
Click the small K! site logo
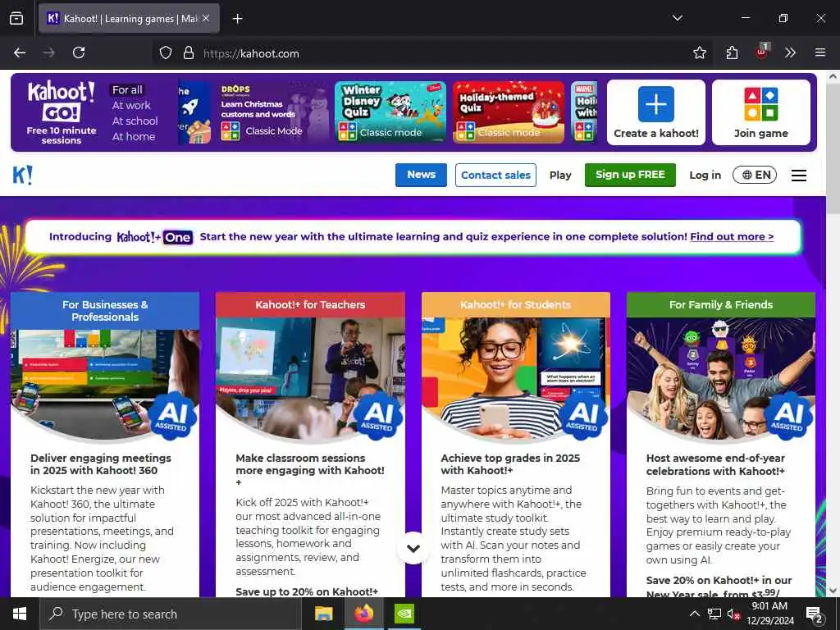pos(22,176)
